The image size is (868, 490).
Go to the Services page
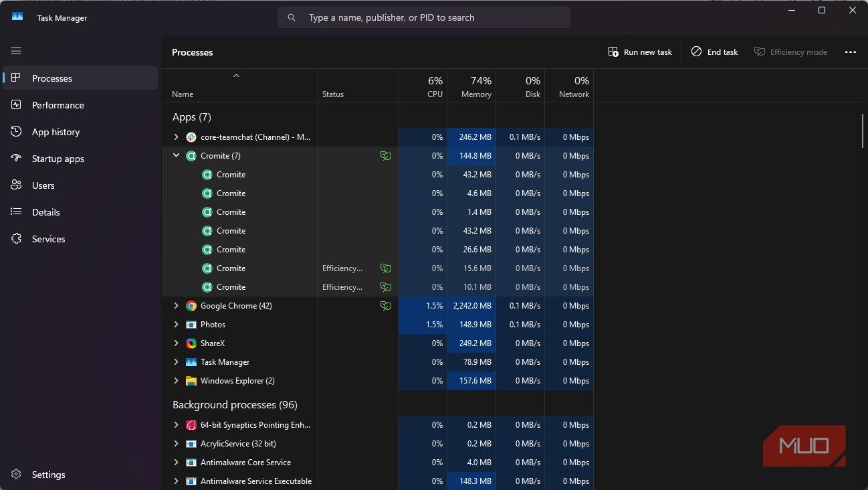pos(49,239)
